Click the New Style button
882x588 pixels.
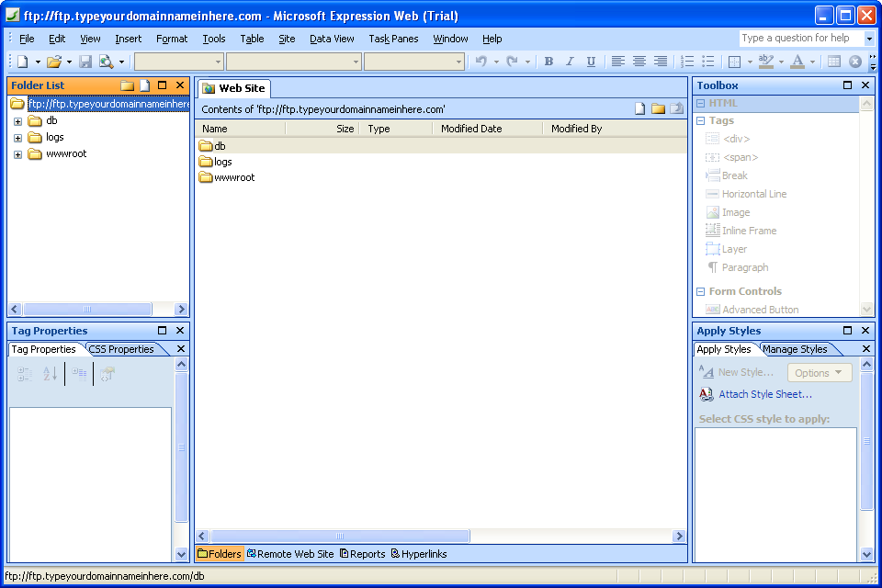coord(736,372)
